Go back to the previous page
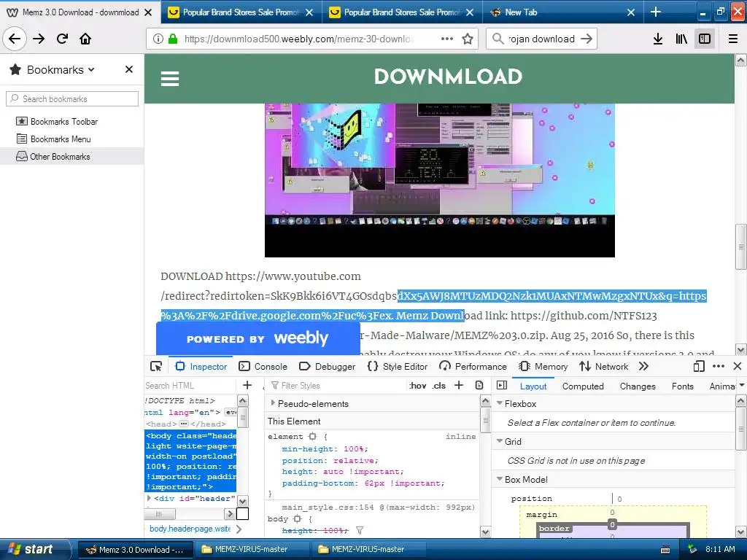This screenshot has width=747, height=560. pyautogui.click(x=15, y=39)
